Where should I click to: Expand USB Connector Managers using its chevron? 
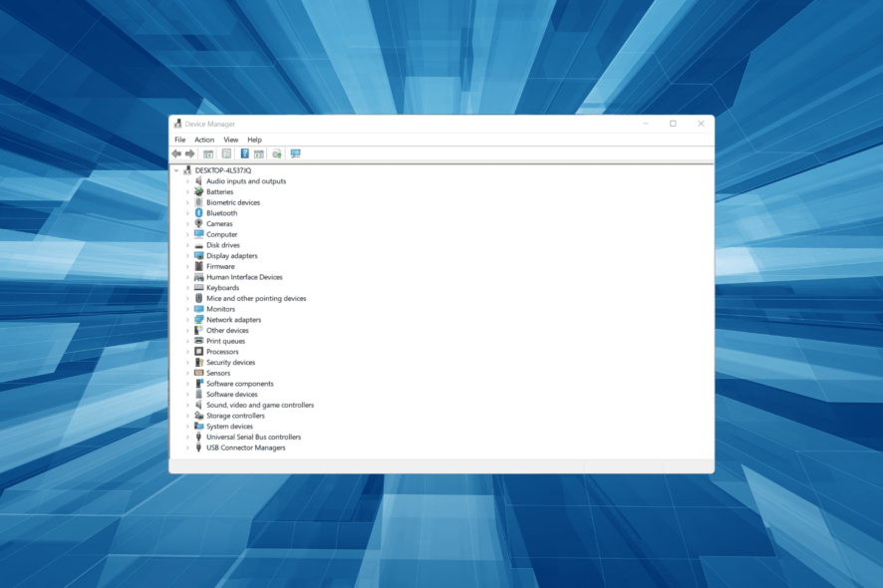pos(187,447)
